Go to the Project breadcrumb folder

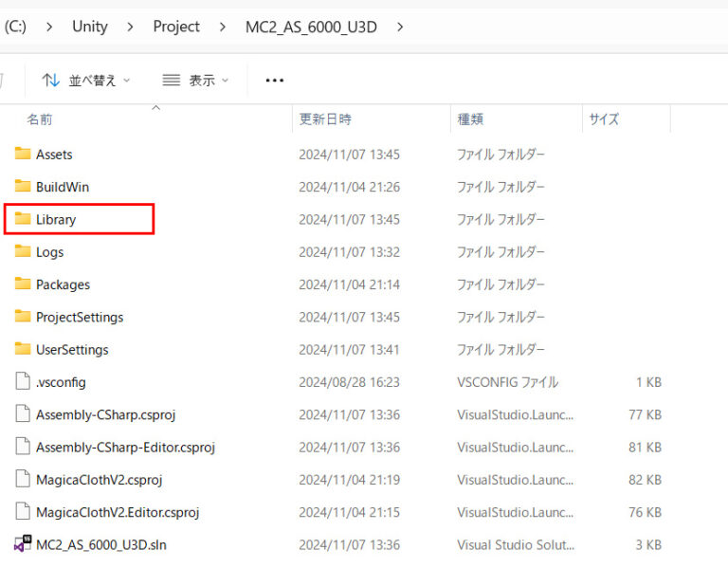(176, 27)
